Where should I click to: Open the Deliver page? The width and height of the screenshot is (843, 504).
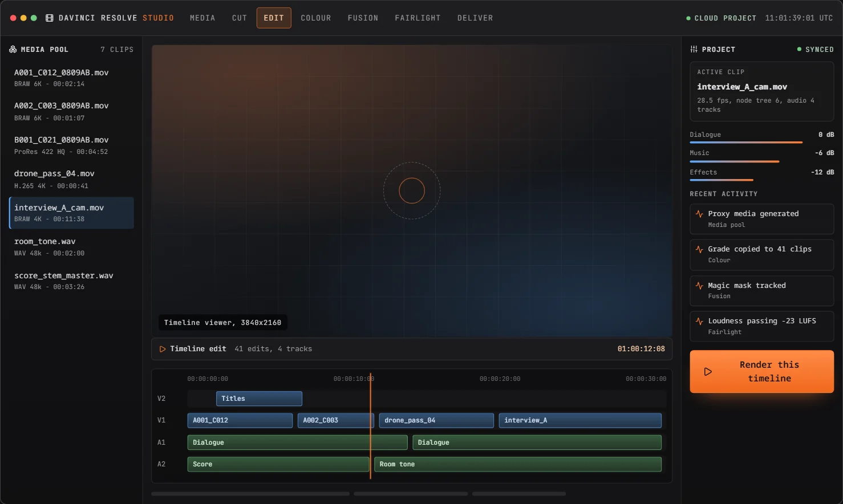(475, 18)
